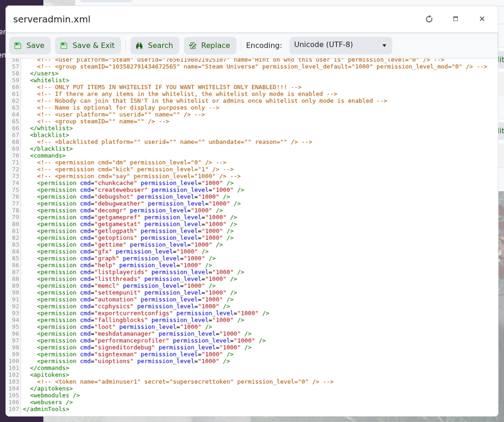504x422 pixels.
Task: Click the "debugweather" permission line
Action: point(139,204)
